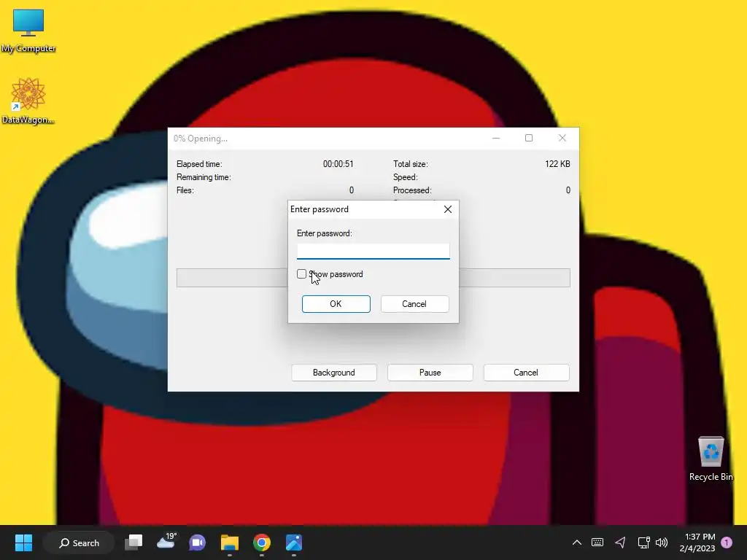Tick the Show password checkbox
This screenshot has height=560, width=747.
pyautogui.click(x=301, y=274)
